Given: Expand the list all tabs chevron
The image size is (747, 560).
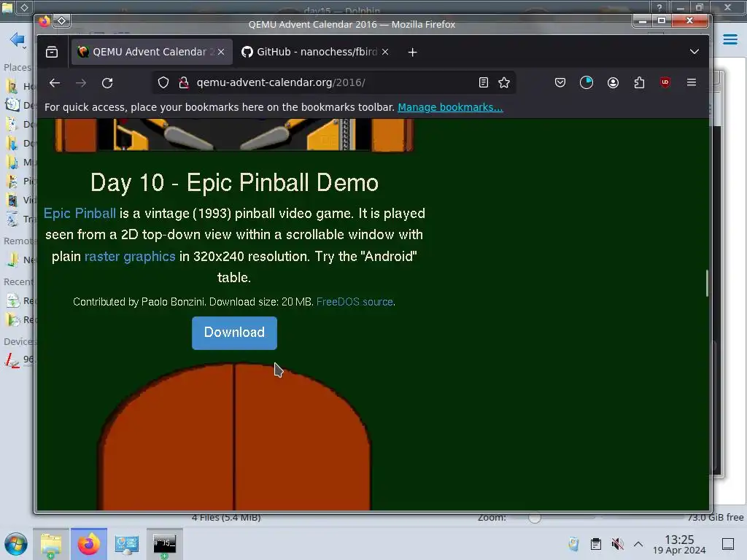Looking at the screenshot, I should (694, 52).
